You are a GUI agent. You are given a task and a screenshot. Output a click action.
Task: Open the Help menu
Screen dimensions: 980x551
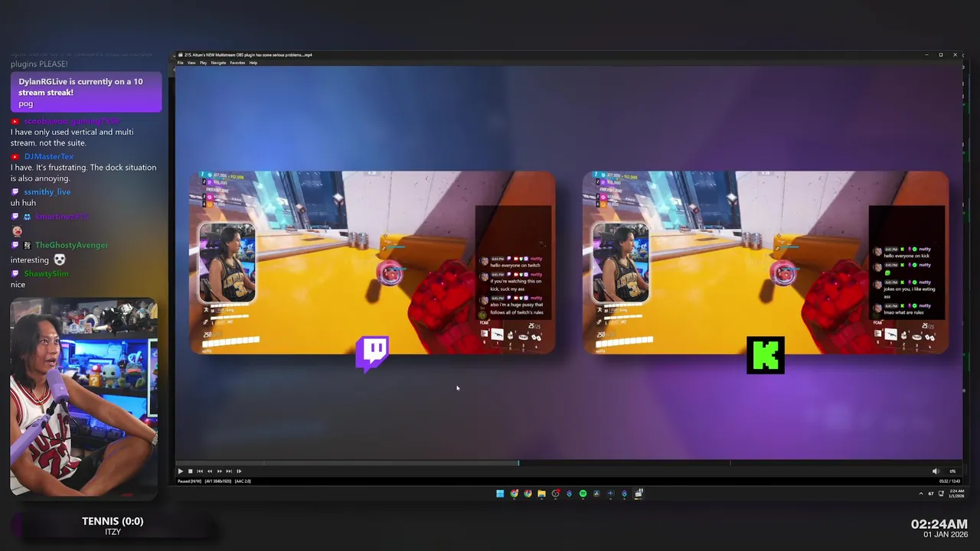tap(253, 63)
